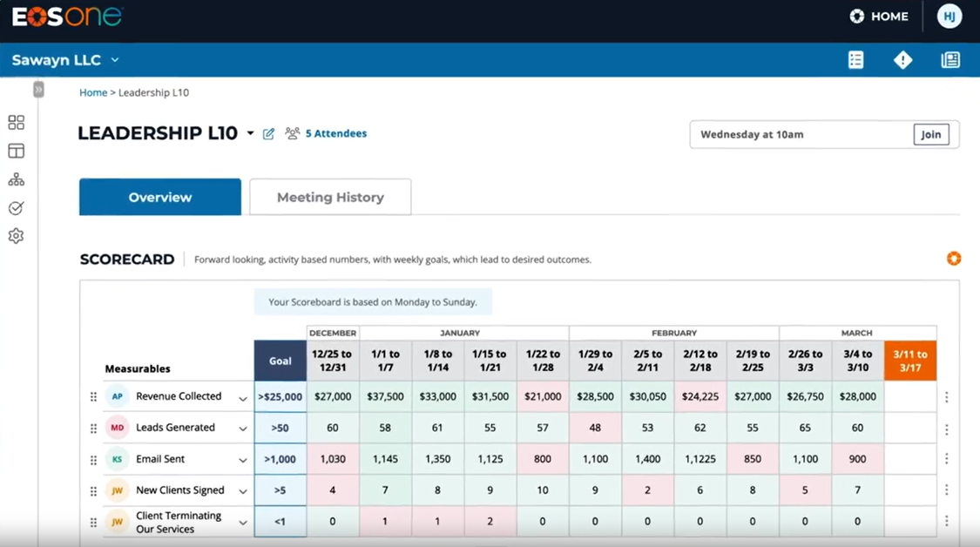
Task: Grab the Email Sent row drag handle
Action: pos(93,460)
